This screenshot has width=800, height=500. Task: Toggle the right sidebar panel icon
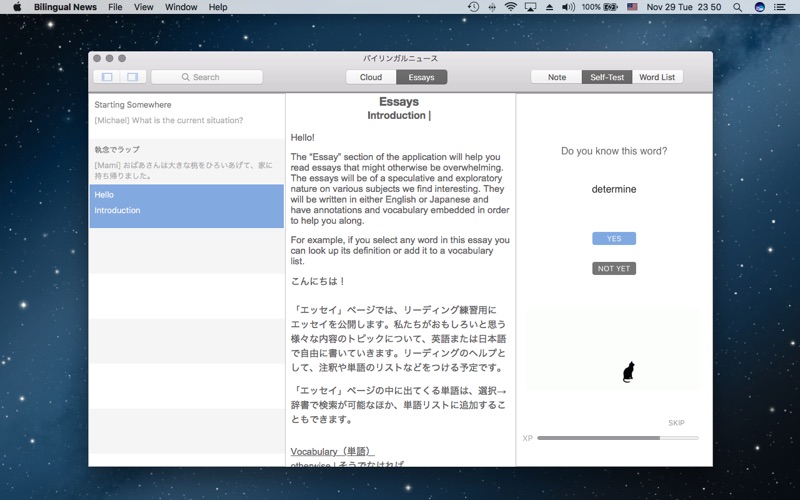pyautogui.click(x=132, y=77)
